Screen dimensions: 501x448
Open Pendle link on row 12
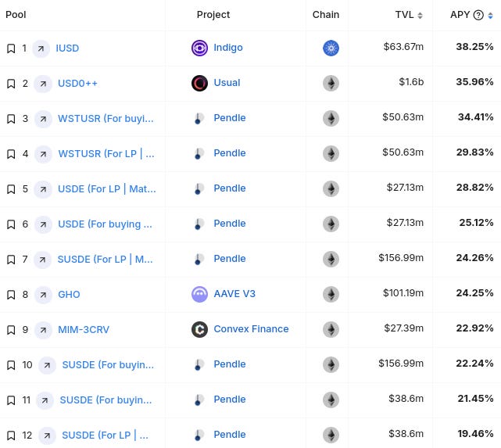(x=230, y=434)
